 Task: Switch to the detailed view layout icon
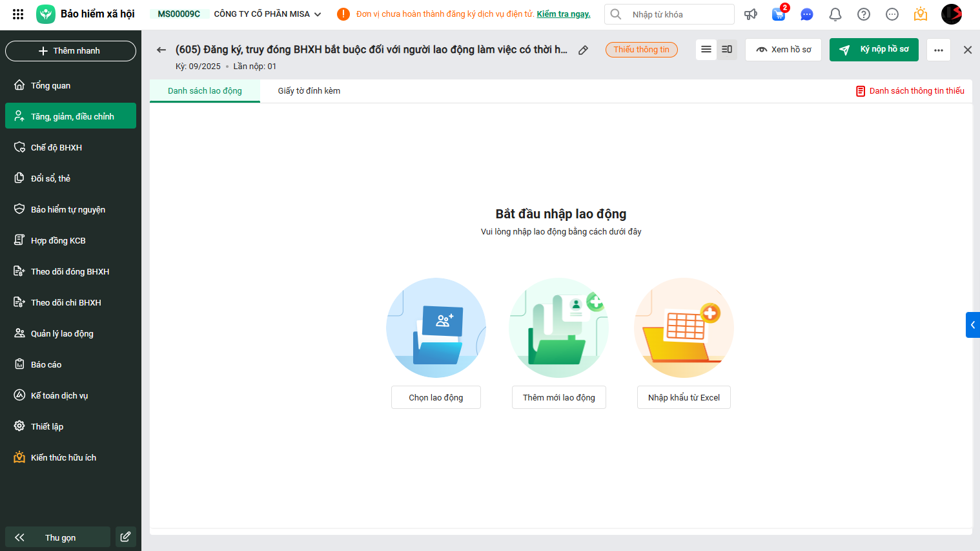727,49
